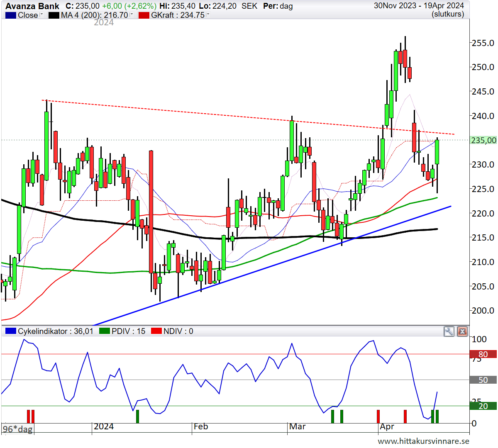498x448 pixels.
Task: Expand the MA 4 (200) dropdown arrow
Action: pyautogui.click(x=132, y=15)
